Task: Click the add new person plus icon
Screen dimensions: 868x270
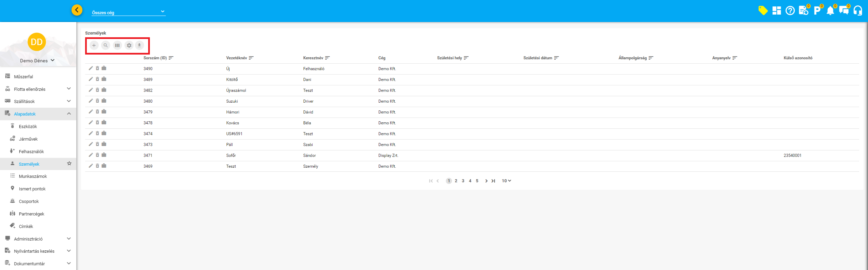Action: point(94,45)
